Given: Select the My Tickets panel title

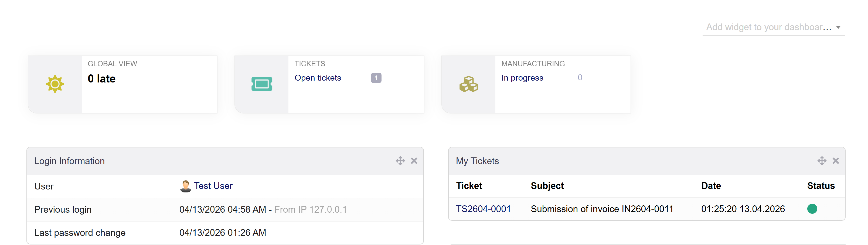Looking at the screenshot, I should [x=477, y=161].
